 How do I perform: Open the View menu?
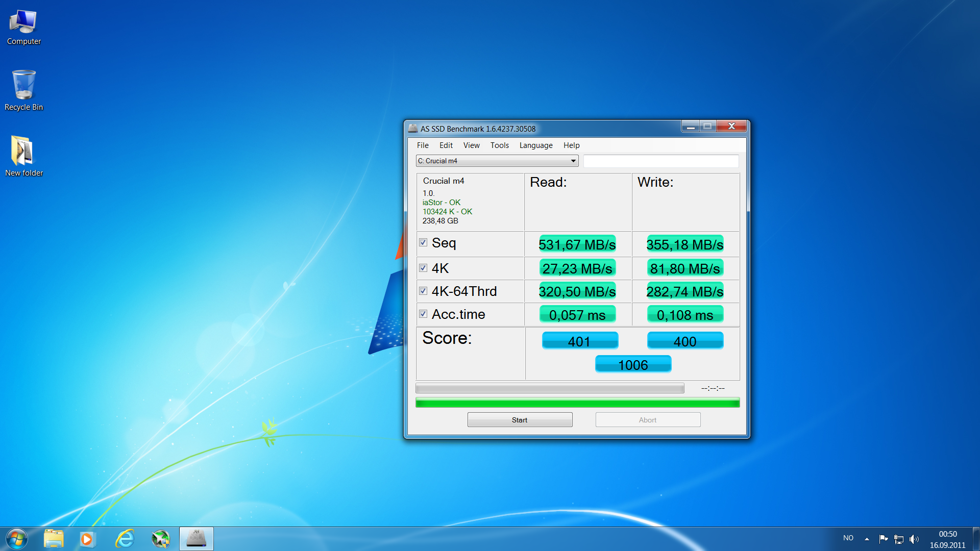coord(472,145)
